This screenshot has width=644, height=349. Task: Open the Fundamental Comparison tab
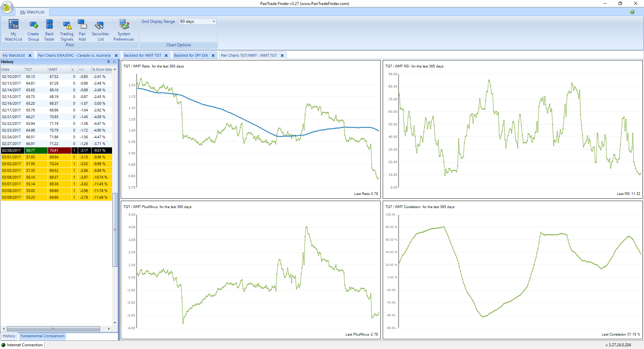pyautogui.click(x=43, y=336)
